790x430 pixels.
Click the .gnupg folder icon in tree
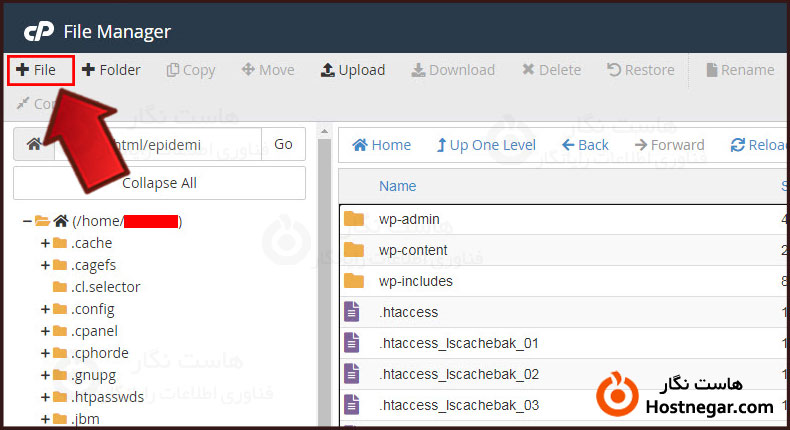coord(60,375)
